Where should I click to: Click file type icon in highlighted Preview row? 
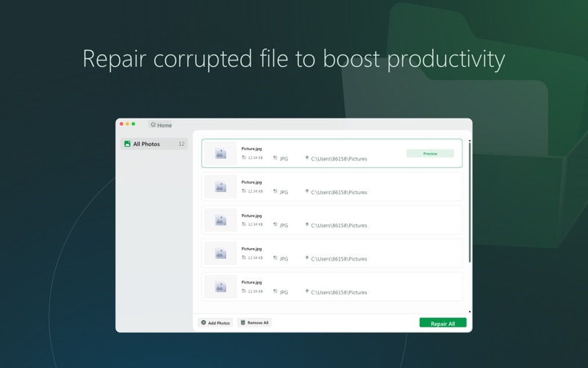(275, 158)
